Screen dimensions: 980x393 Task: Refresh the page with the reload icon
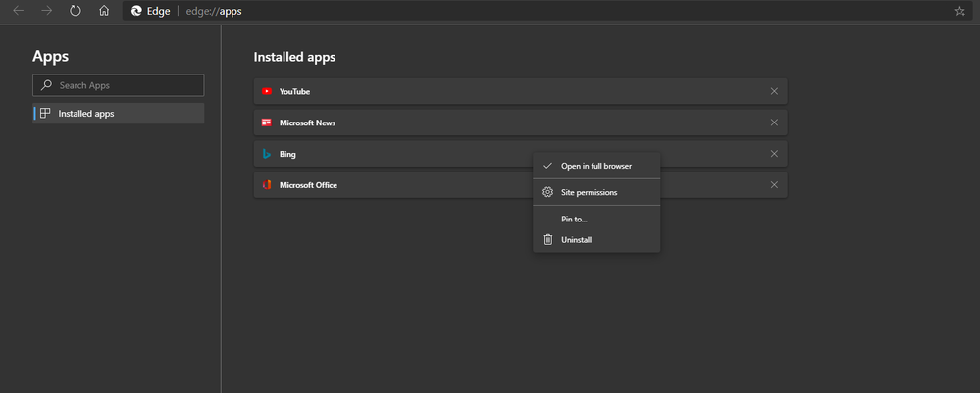pyautogui.click(x=76, y=11)
